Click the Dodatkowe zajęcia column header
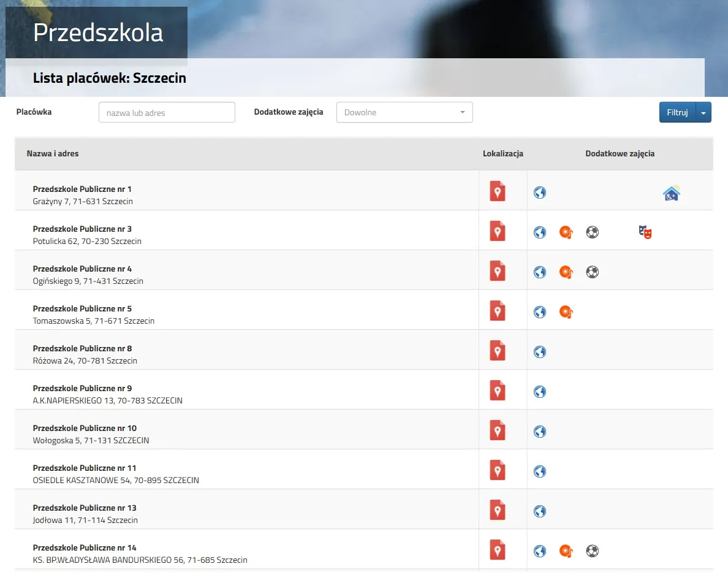The image size is (728, 572). point(620,154)
